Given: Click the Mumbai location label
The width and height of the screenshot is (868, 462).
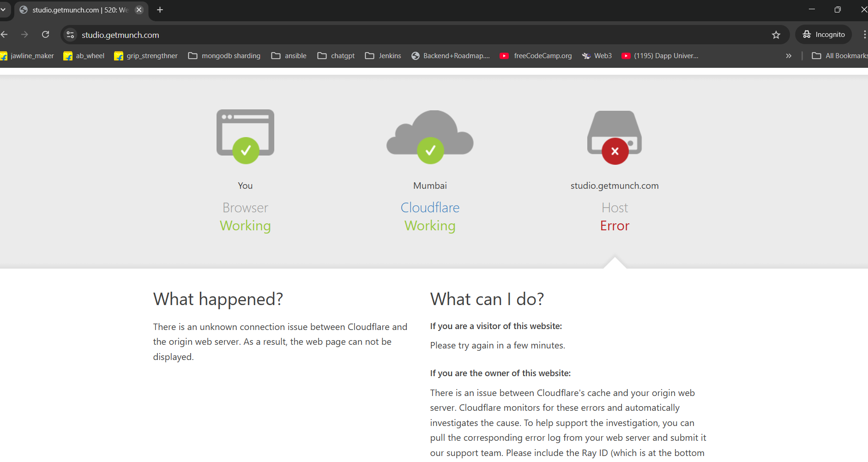Looking at the screenshot, I should pyautogui.click(x=430, y=186).
